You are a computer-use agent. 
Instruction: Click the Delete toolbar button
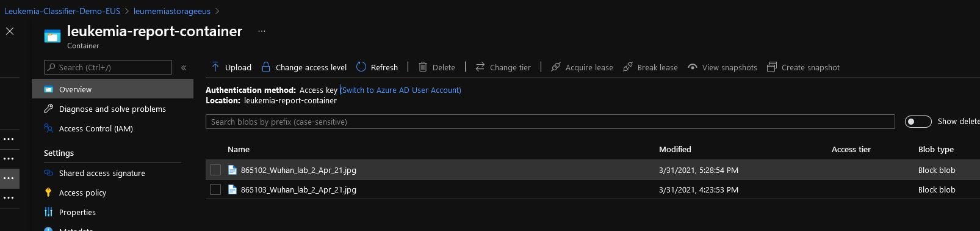point(437,67)
